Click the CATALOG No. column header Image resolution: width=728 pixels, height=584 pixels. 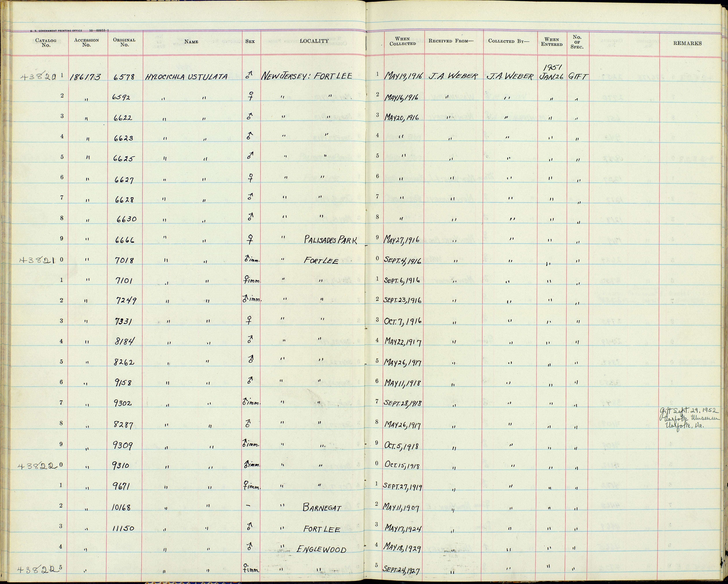[x=46, y=43]
